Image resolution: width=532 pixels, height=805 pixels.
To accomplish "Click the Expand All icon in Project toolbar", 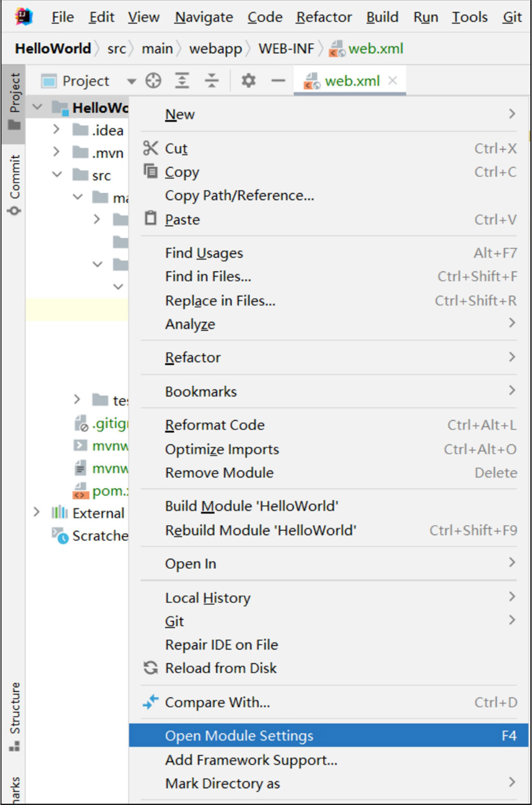I will [x=182, y=81].
